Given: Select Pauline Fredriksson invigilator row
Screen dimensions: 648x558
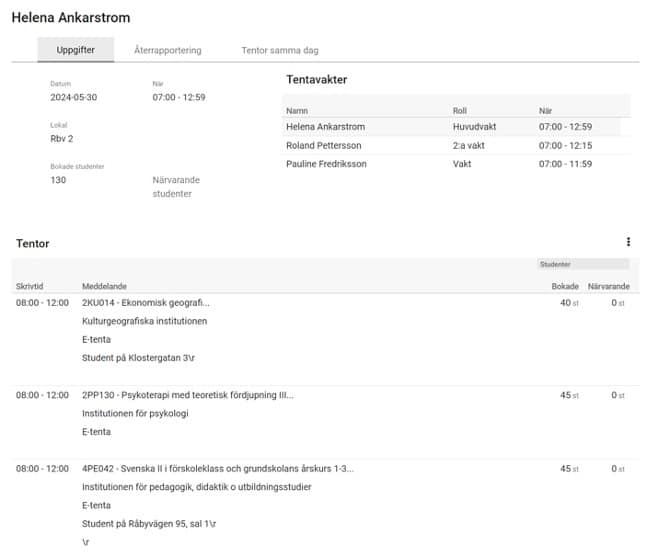Looking at the screenshot, I should click(325, 164).
